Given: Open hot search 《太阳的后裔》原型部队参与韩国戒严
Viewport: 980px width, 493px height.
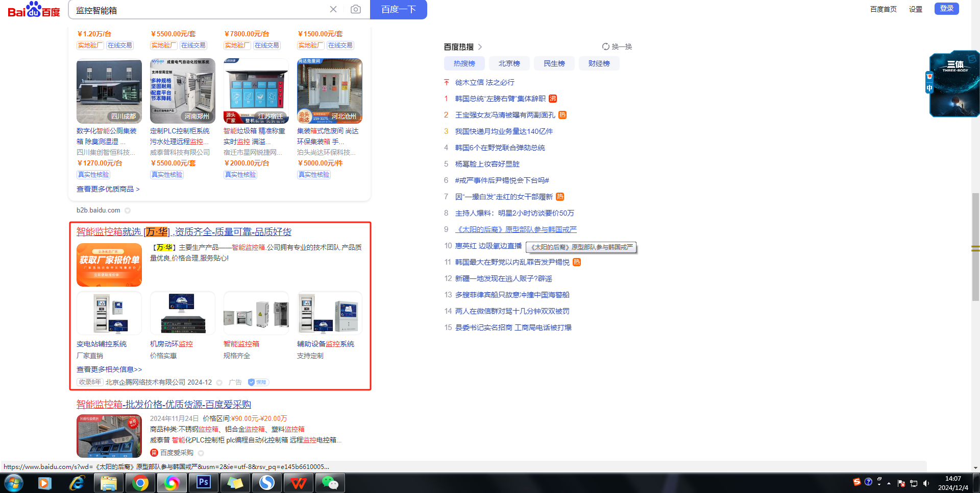Looking at the screenshot, I should tap(516, 229).
